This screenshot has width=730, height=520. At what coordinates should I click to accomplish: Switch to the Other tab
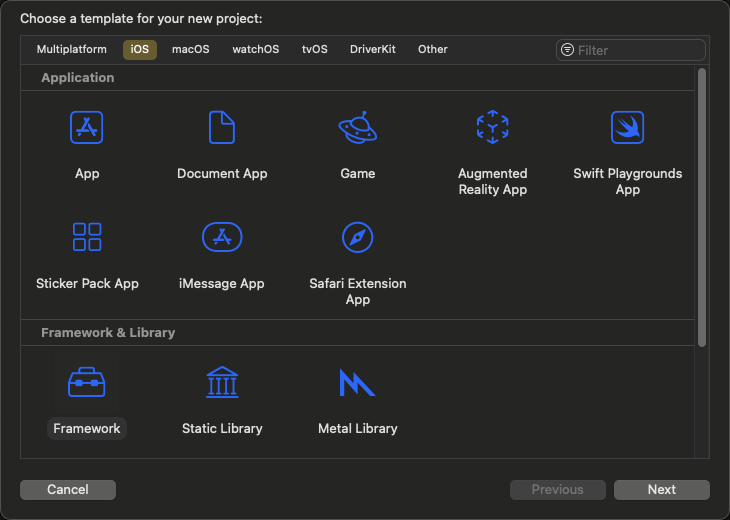tap(433, 49)
